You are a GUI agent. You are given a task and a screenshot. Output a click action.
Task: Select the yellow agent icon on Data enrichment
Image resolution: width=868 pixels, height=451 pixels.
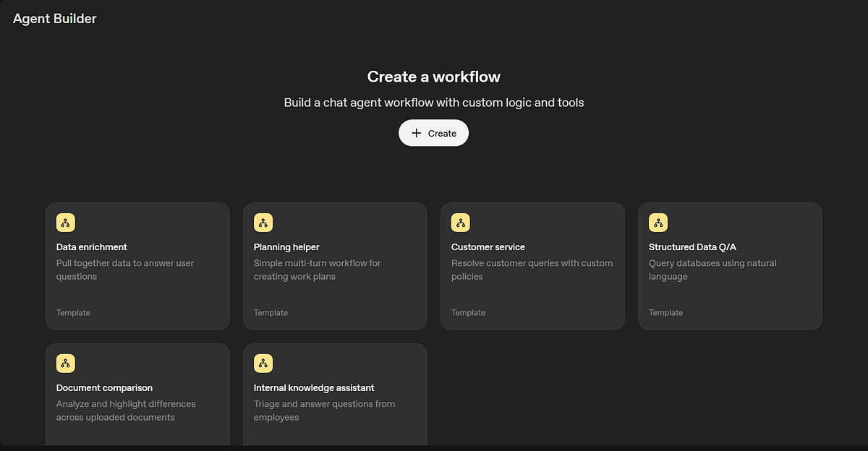pyautogui.click(x=65, y=222)
